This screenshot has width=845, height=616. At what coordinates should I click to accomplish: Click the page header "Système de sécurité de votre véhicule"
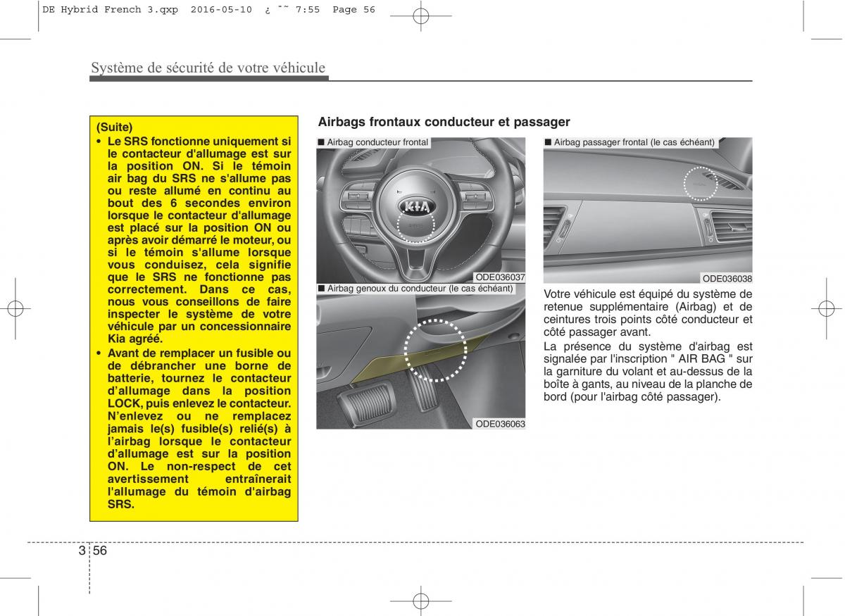pos(208,68)
